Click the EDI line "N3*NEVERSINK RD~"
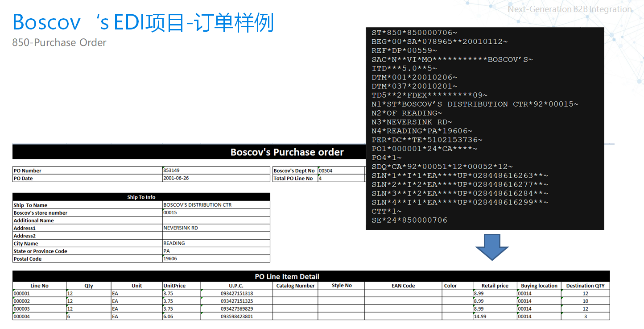Screen dimensions: 644x329 [412, 122]
